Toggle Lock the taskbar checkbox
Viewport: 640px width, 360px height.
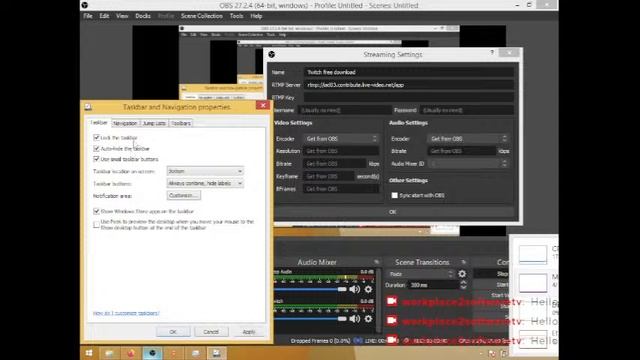[96, 138]
